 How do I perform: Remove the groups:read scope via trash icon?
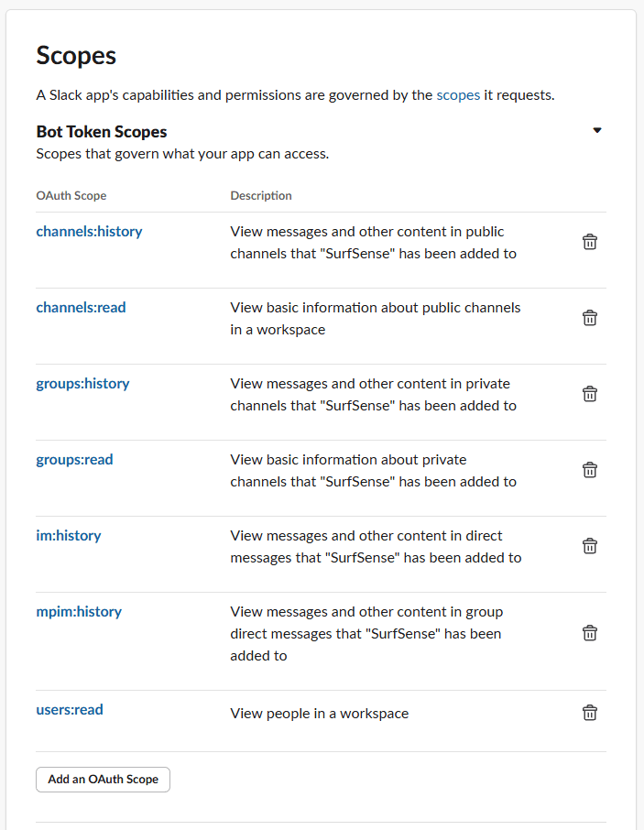pos(590,470)
